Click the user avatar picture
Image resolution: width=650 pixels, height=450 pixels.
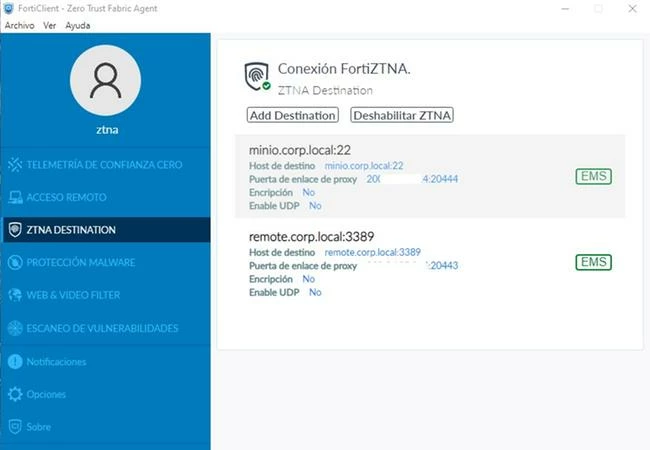pyautogui.click(x=106, y=80)
